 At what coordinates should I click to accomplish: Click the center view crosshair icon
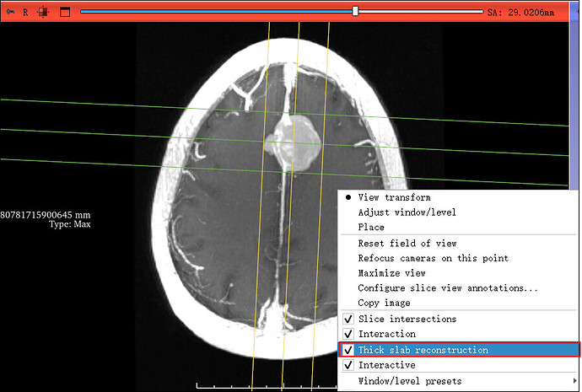click(x=43, y=12)
